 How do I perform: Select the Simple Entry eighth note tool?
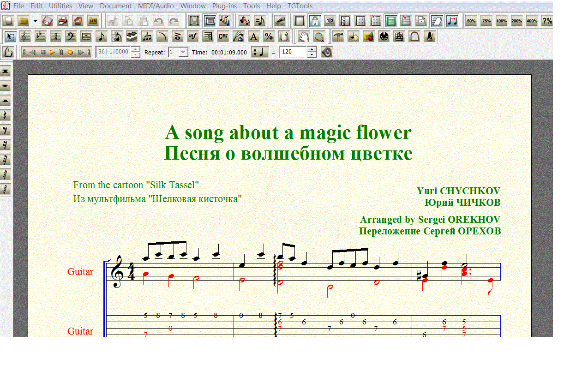[102, 36]
